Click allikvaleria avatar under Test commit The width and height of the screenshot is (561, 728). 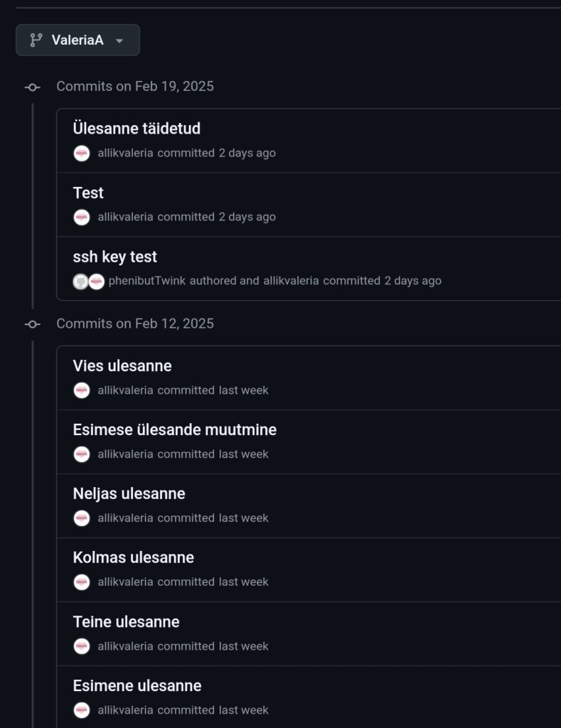(82, 218)
